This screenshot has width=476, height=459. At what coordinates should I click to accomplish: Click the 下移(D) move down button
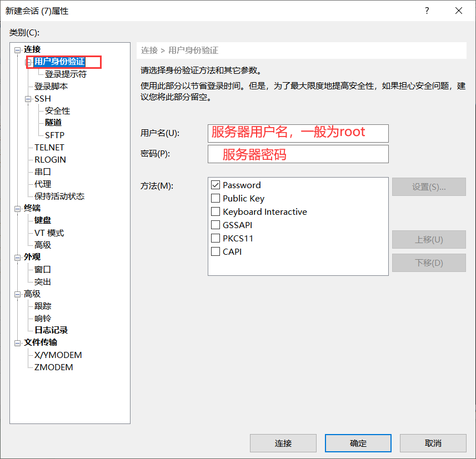click(x=429, y=263)
